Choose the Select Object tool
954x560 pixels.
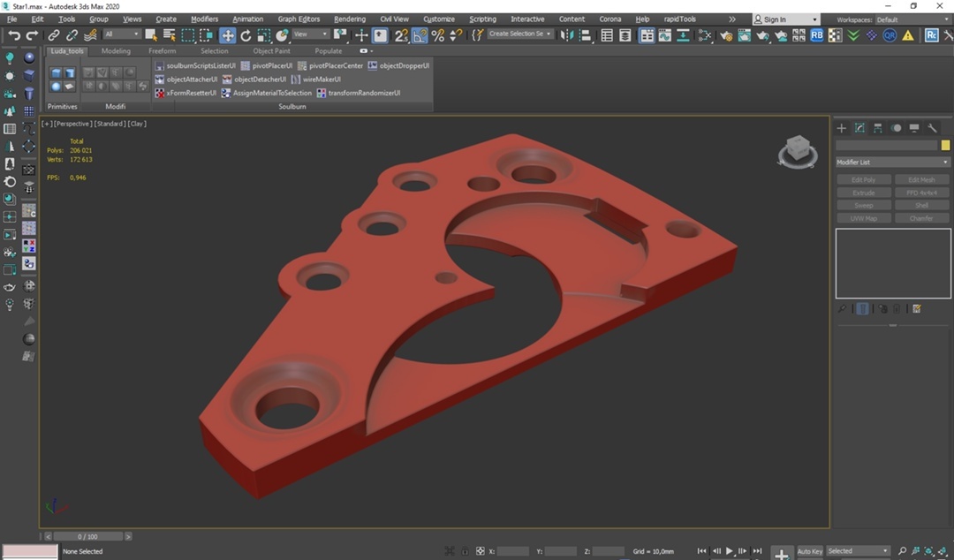[151, 35]
